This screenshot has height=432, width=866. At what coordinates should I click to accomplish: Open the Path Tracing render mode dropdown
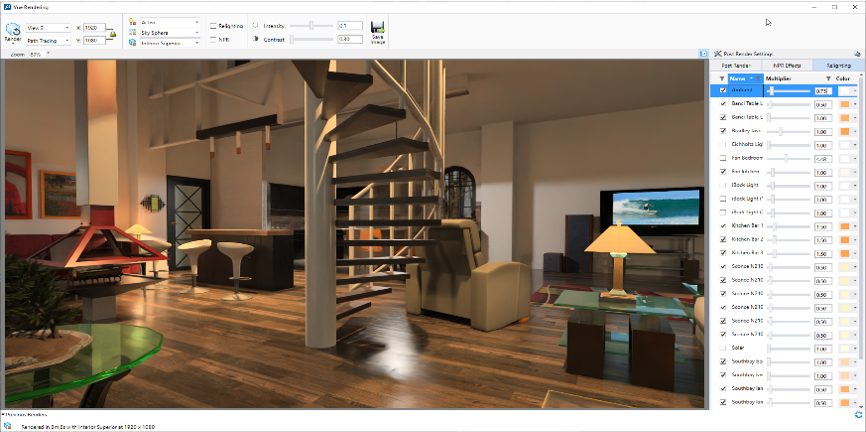(x=46, y=41)
